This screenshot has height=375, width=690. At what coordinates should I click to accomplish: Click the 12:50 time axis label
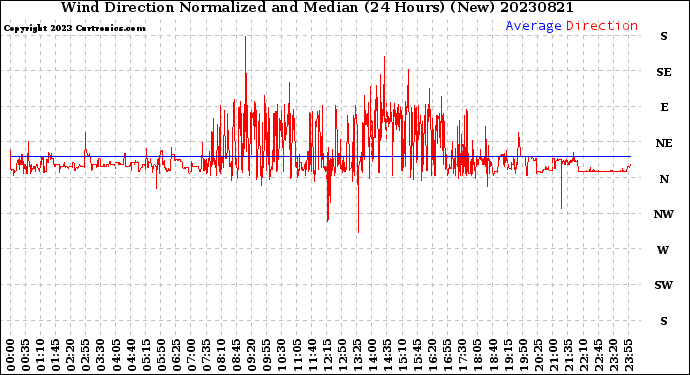342,355
